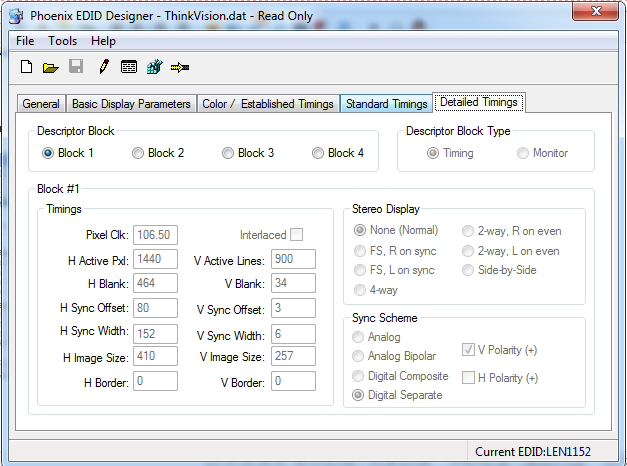Toggle the H Polarity (+) checkbox
Image resolution: width=627 pixels, height=466 pixels.
[x=468, y=377]
